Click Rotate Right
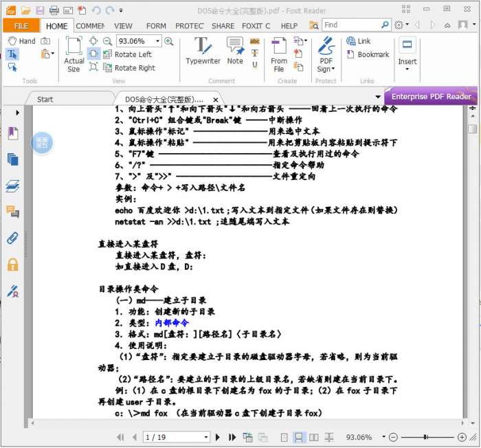 click(x=129, y=67)
